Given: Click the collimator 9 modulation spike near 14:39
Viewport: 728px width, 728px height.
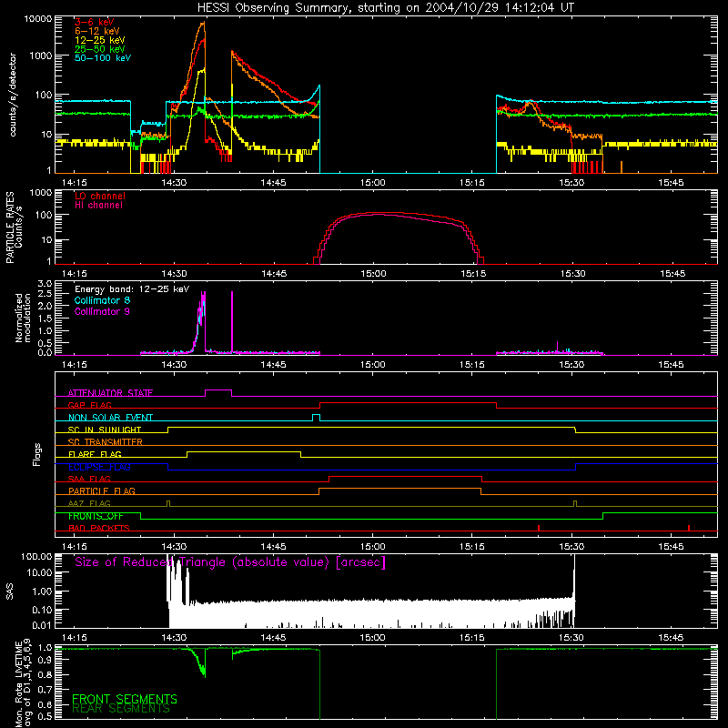Looking at the screenshot, I should [232, 322].
